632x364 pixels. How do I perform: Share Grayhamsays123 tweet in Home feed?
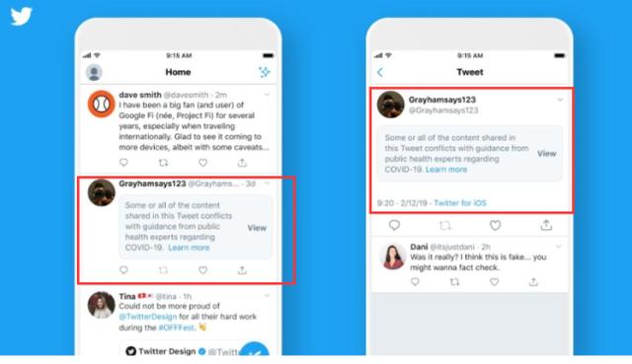(x=242, y=269)
